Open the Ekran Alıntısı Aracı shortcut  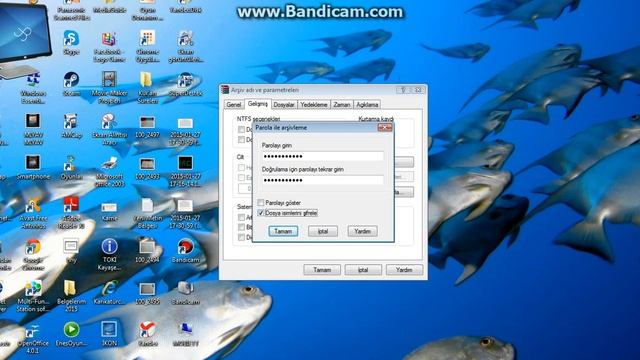pos(109,129)
